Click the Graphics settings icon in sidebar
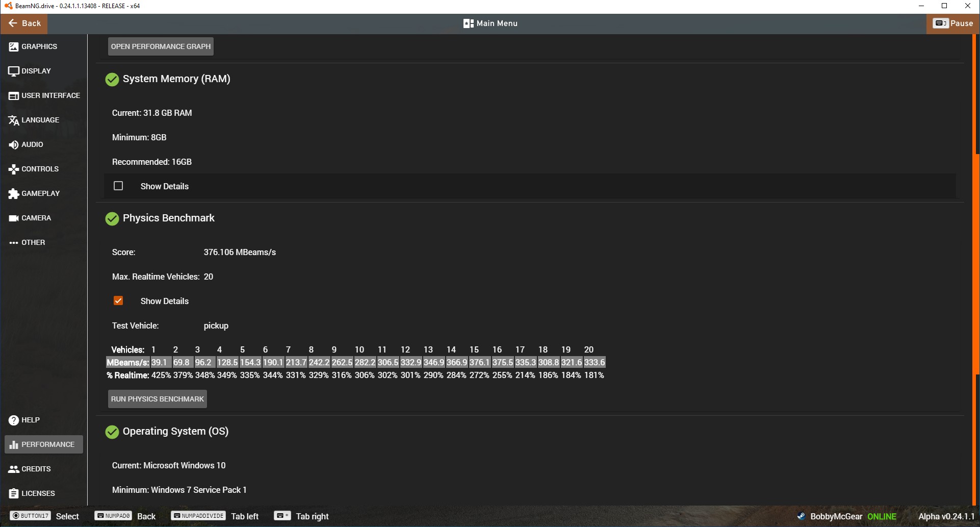This screenshot has height=527, width=980. pos(14,47)
